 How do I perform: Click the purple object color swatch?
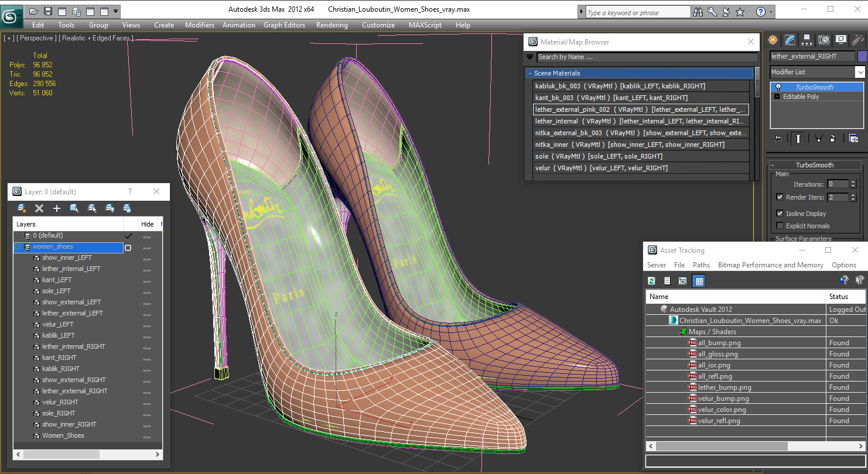tap(862, 56)
